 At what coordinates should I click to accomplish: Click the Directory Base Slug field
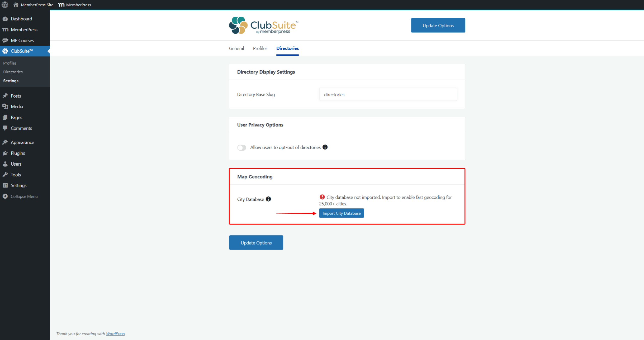388,95
